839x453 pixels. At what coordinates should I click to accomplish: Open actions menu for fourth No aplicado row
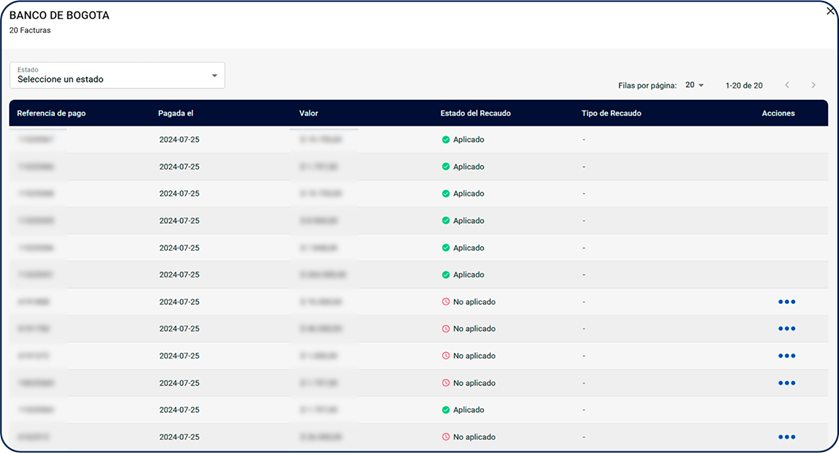point(786,383)
